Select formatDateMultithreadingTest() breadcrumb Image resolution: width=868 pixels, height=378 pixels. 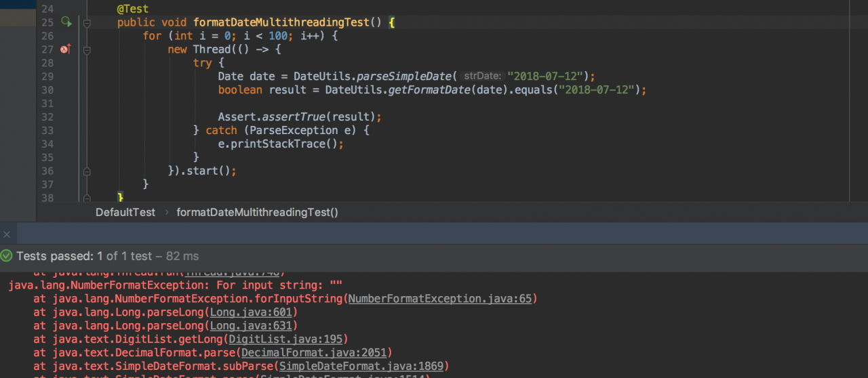[x=257, y=212]
